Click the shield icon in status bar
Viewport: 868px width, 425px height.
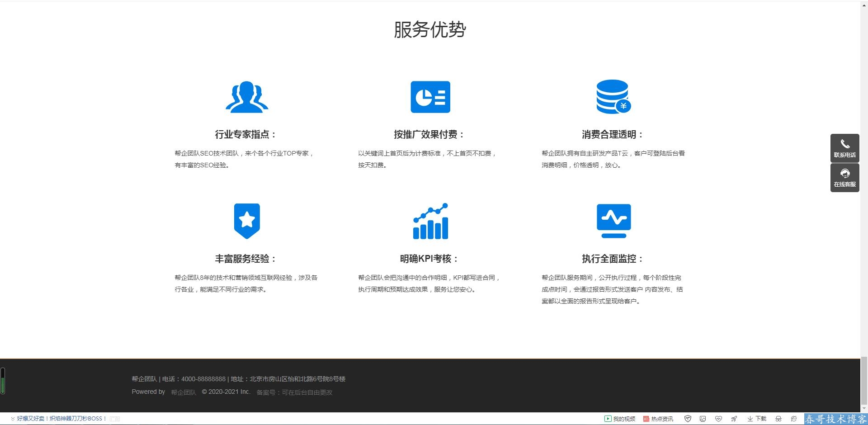(688, 419)
